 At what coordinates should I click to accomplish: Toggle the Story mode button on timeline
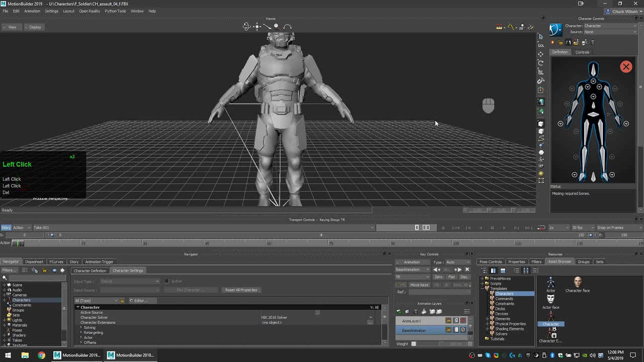pyautogui.click(x=6, y=228)
